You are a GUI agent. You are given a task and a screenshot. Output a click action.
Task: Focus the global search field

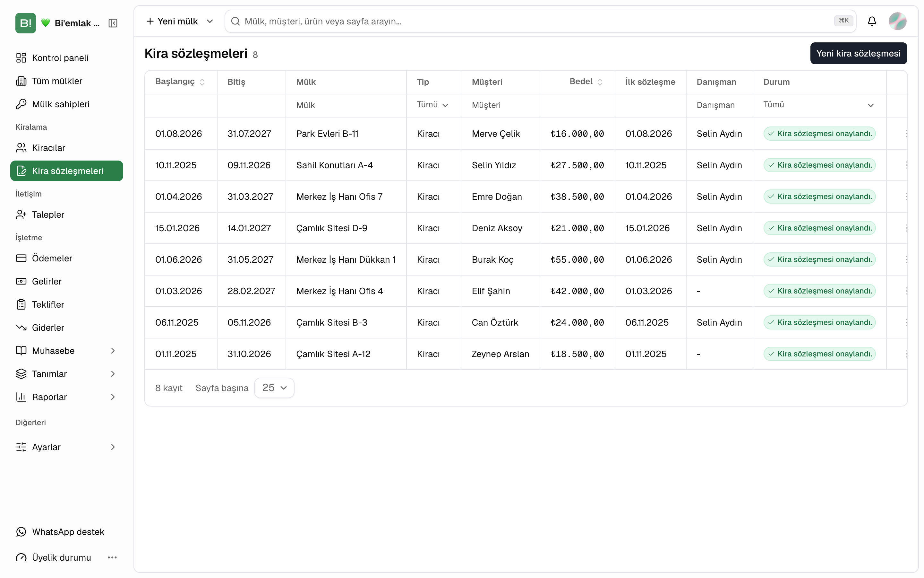pyautogui.click(x=540, y=21)
